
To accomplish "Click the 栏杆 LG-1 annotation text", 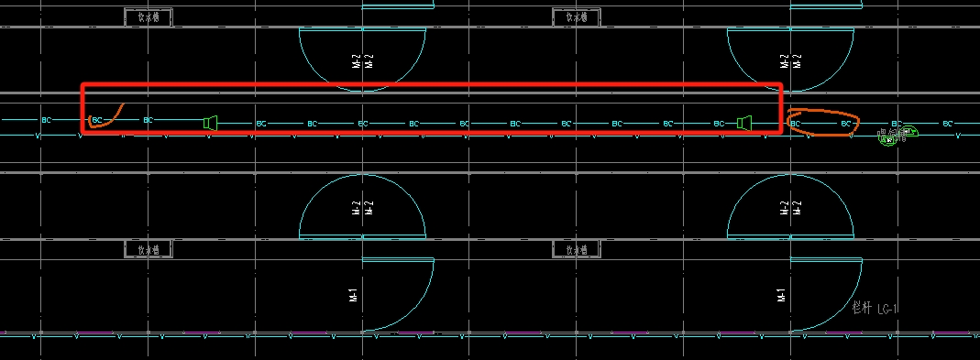I will coord(875,308).
